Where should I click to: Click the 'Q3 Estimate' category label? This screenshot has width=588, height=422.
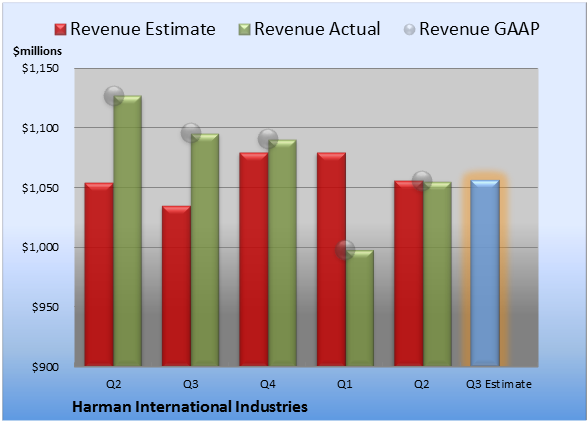click(x=499, y=384)
